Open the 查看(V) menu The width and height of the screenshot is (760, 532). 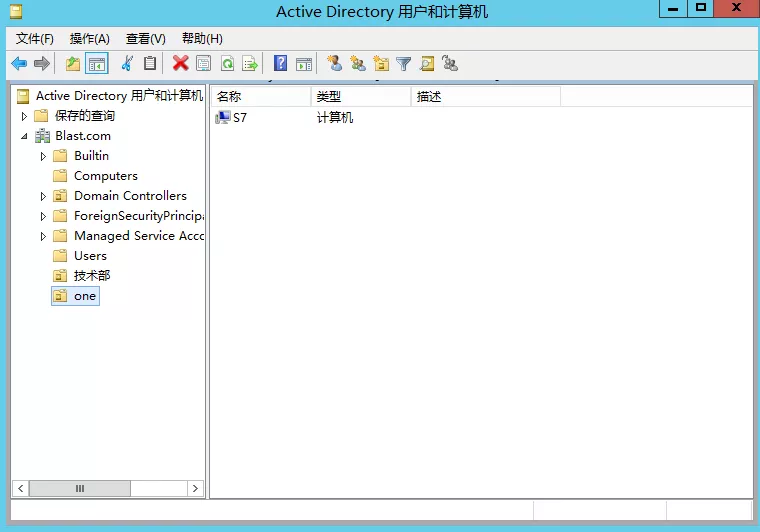[x=146, y=38]
